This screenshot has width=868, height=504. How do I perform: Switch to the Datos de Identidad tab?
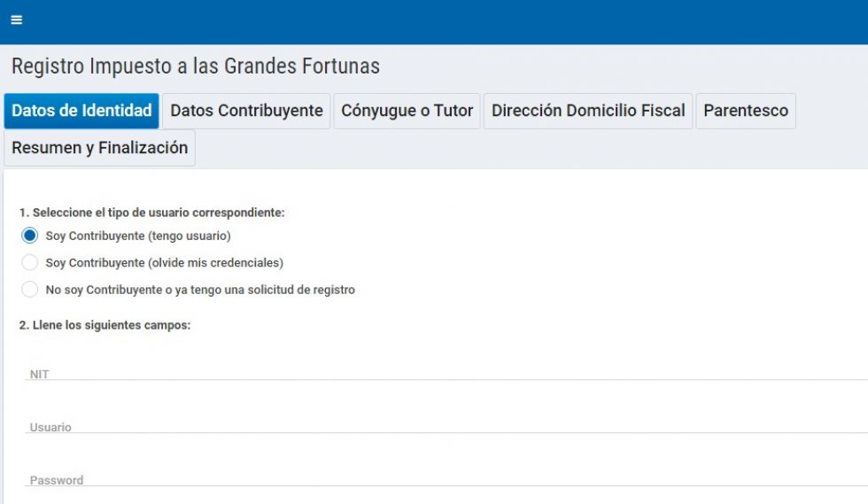(x=81, y=111)
